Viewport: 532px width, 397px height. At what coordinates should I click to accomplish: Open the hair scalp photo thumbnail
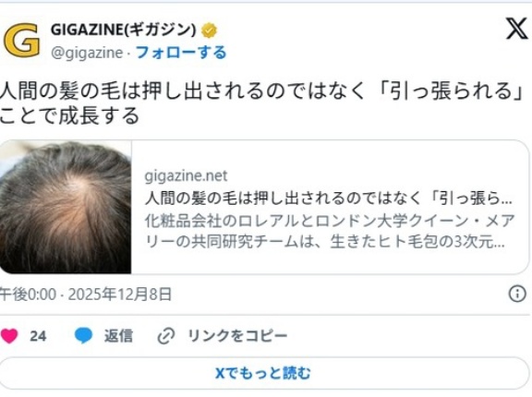(66, 207)
